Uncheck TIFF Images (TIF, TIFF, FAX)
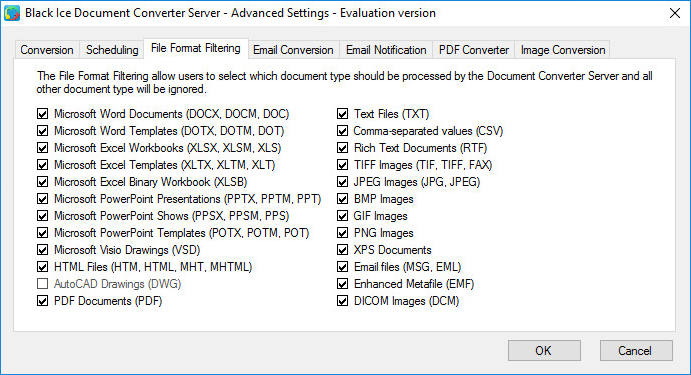Viewport: 691px width, 375px height. (x=342, y=165)
